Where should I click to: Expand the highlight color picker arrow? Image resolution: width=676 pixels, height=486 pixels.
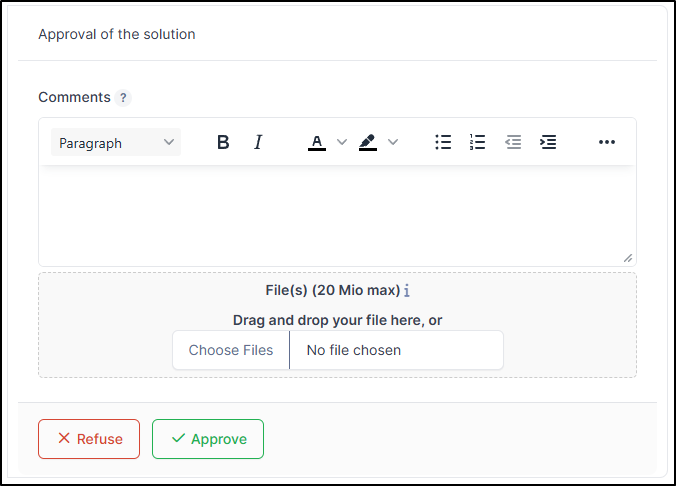[393, 143]
